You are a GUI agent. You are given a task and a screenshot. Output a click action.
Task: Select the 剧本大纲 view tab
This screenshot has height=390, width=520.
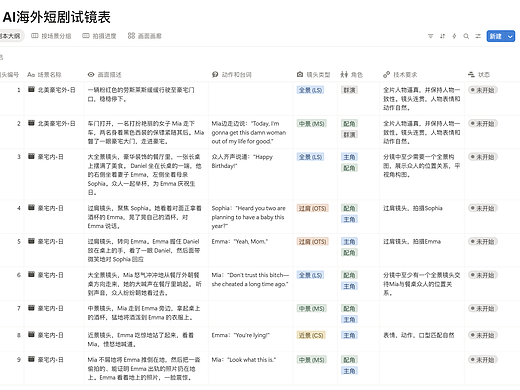coord(11,36)
